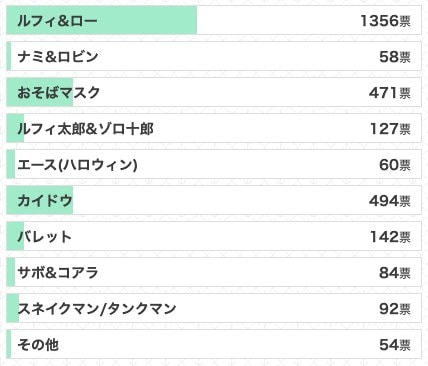Click the 494票 vote count
Image resolution: width=428 pixels, height=366 pixels.
tap(390, 201)
